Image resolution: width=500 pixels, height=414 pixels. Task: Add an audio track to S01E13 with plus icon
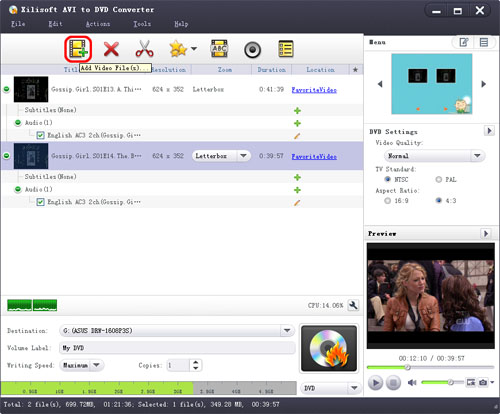point(297,123)
